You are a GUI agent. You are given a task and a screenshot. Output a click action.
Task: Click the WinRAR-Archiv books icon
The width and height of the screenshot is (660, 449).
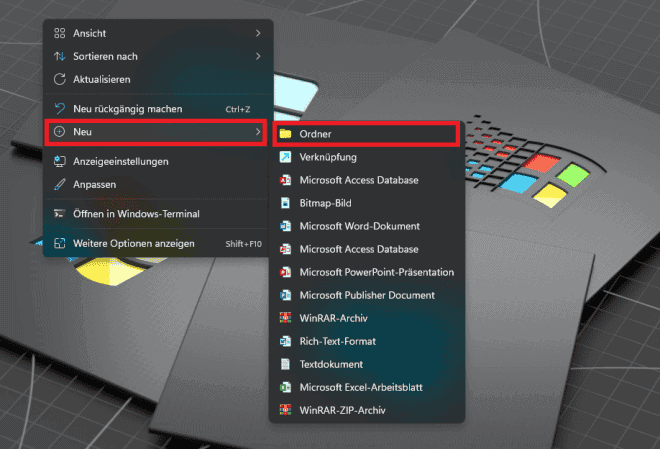(x=285, y=318)
